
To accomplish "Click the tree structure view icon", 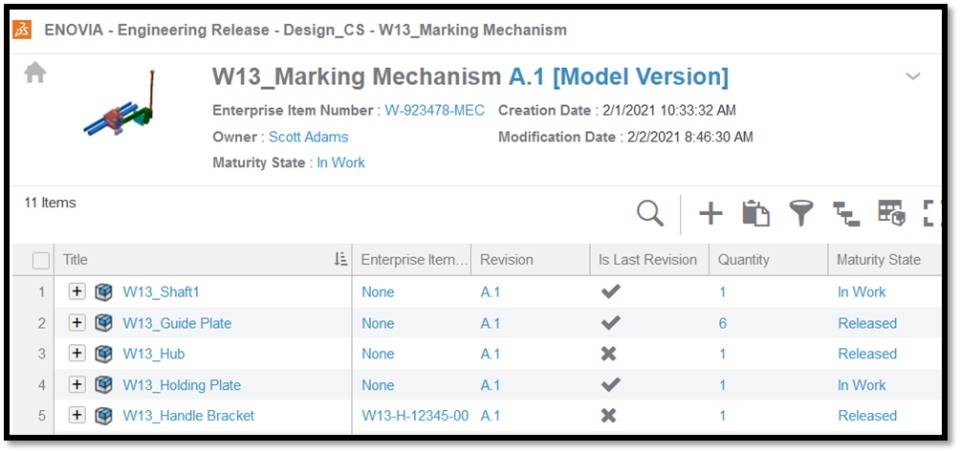I will coord(846,213).
